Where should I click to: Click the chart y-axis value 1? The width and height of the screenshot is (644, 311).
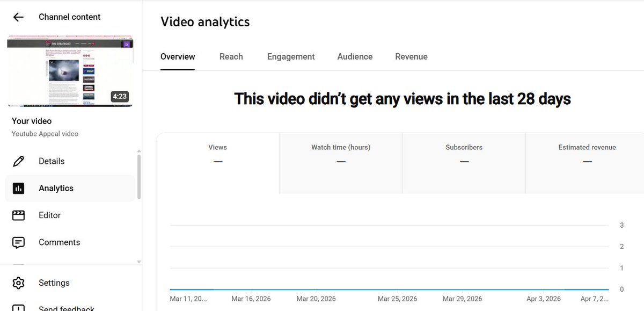coord(622,269)
